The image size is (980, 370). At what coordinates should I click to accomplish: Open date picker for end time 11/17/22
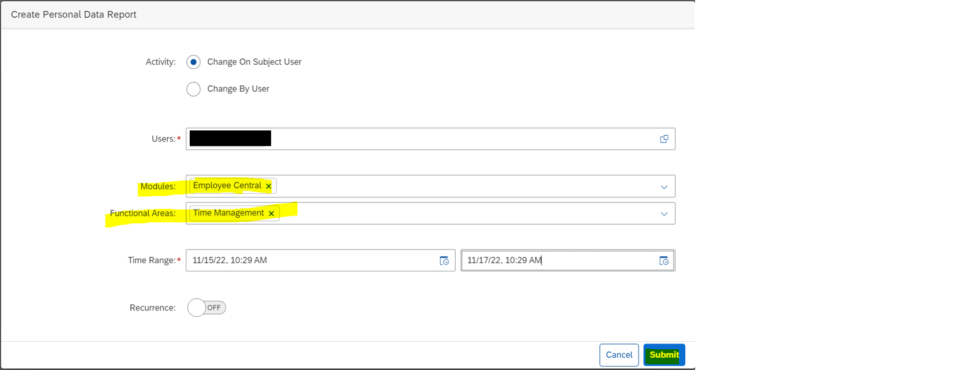(664, 261)
